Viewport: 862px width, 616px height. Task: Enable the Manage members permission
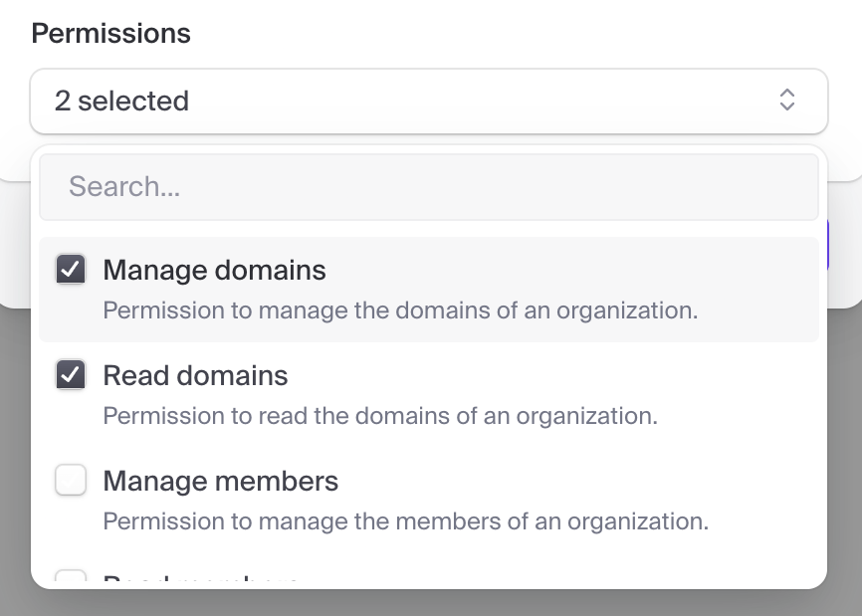tap(70, 481)
